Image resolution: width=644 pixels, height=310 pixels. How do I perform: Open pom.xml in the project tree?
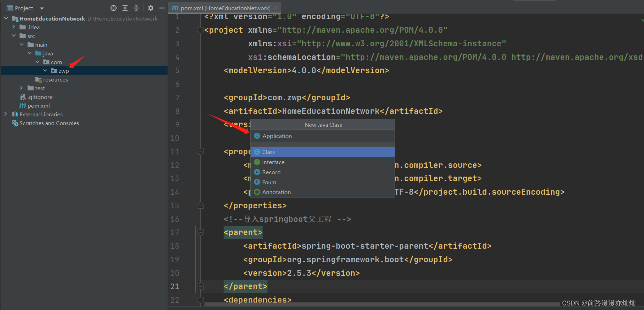[39, 106]
